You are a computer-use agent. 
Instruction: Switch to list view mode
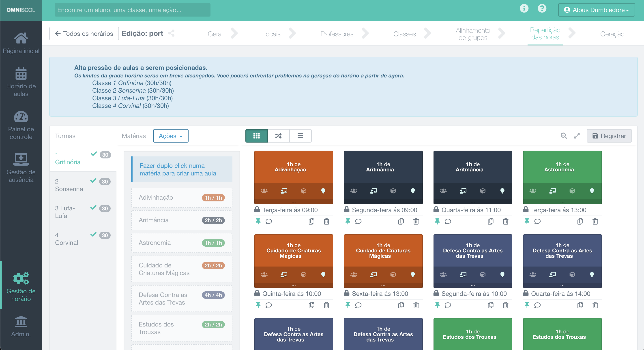click(x=300, y=136)
